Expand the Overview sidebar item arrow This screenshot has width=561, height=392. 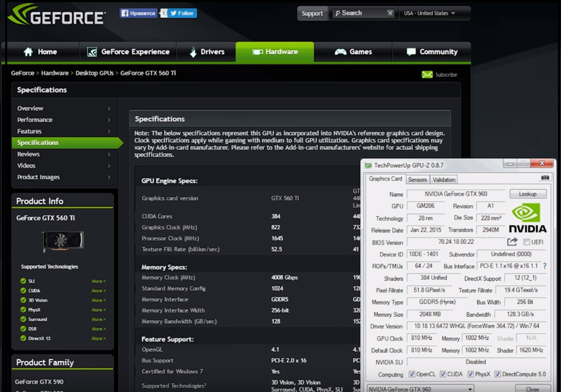click(x=109, y=109)
